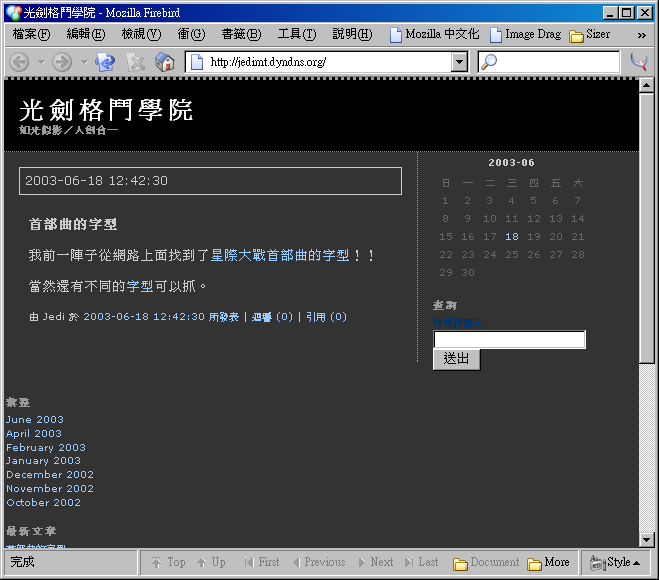Click the Stop loading icon
Image resolution: width=659 pixels, height=580 pixels.
click(x=136, y=62)
